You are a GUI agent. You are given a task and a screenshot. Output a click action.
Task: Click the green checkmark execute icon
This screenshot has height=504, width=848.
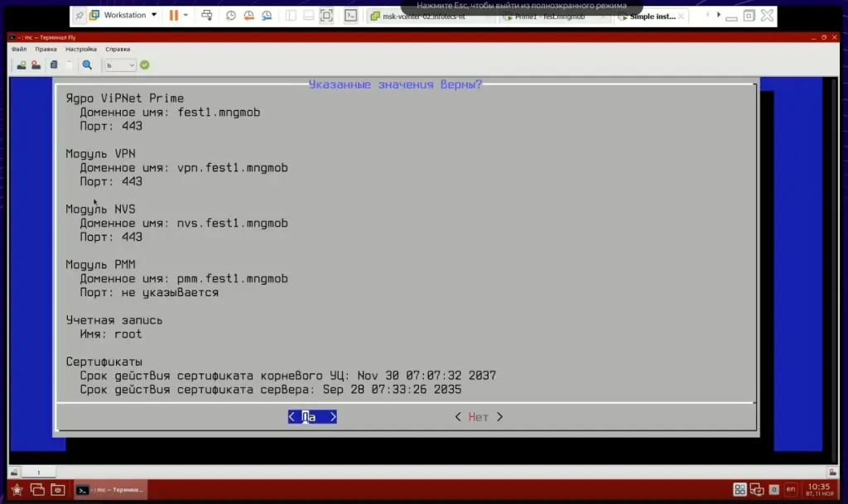[x=144, y=65]
